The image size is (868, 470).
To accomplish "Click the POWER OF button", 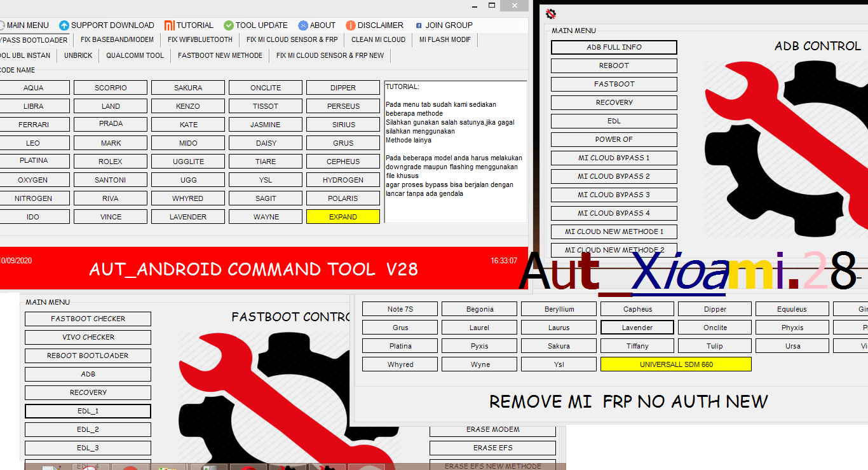I will click(614, 139).
